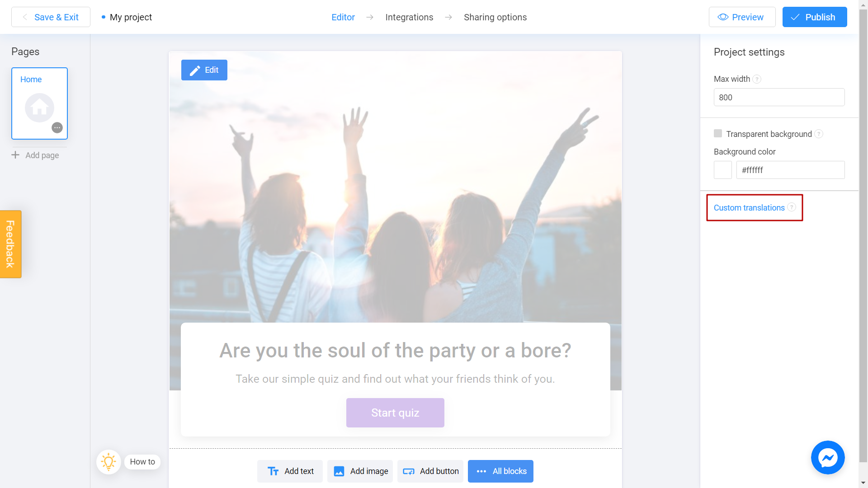Viewport: 868px width, 488px height.
Task: Select the Editor tab
Action: [344, 17]
